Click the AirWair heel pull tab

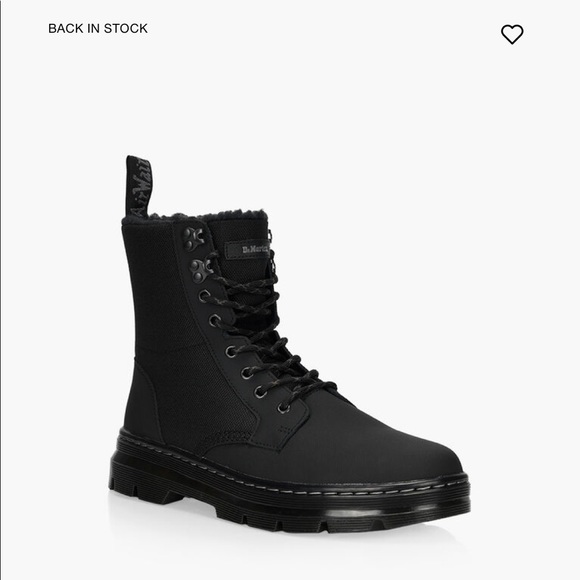click(138, 186)
